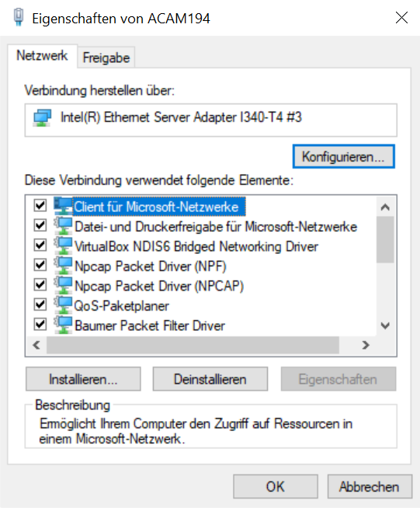Click the Datei- und Druckerfreigabe item icon
The height and width of the screenshot is (508, 420).
pyautogui.click(x=63, y=226)
